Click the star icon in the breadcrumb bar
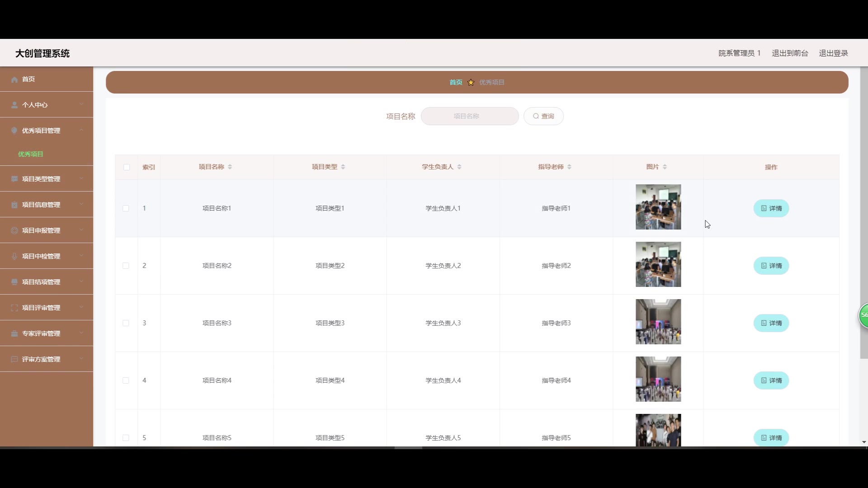Screen dimensions: 868x488 [x=471, y=82]
